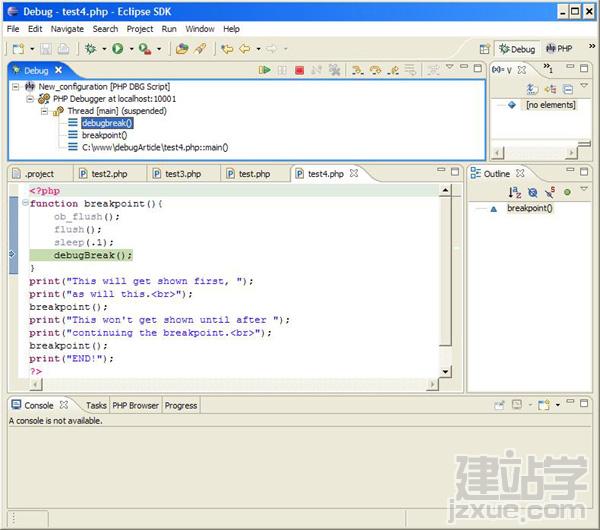This screenshot has width=600, height=530.
Task: Toggle Hide Static Members in Outline
Action: coord(550,192)
